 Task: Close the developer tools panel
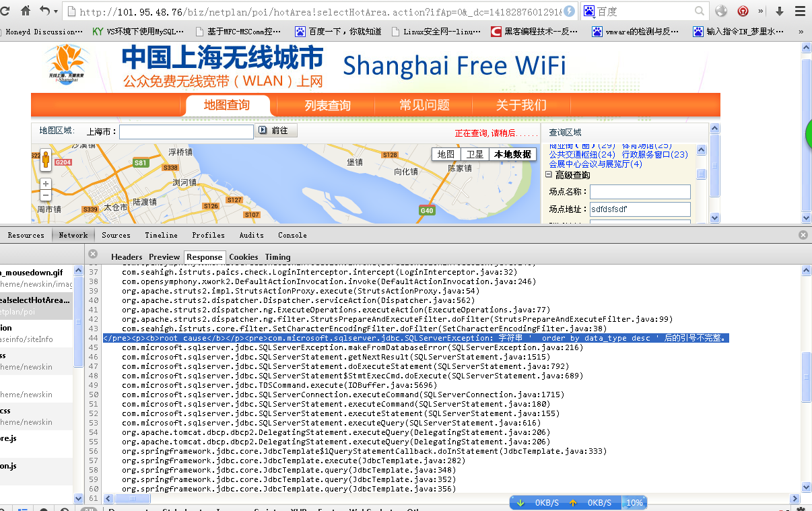[x=803, y=235]
